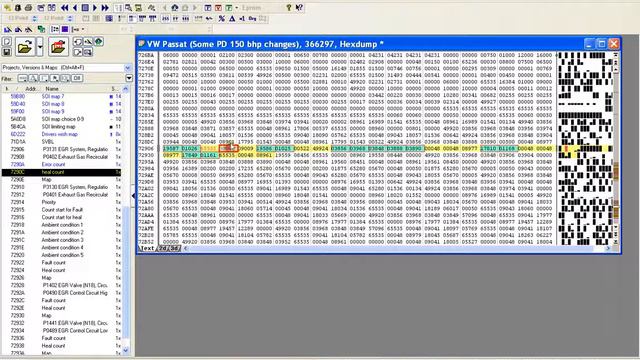Click the first filter button after Filter label
Image resolution: width=640 pixels, height=360 pixels.
[x=22, y=78]
